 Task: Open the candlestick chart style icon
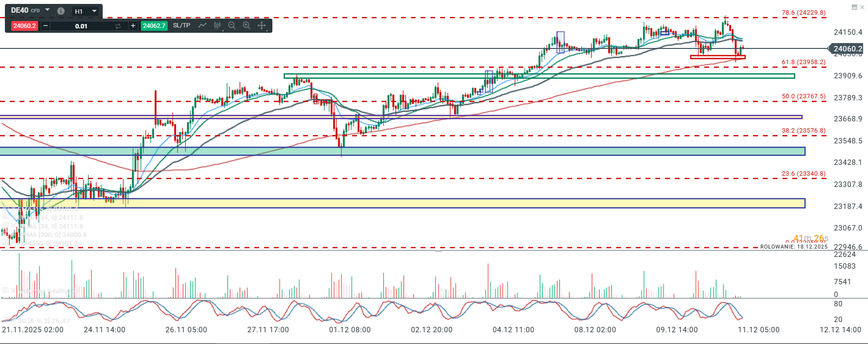point(218,25)
